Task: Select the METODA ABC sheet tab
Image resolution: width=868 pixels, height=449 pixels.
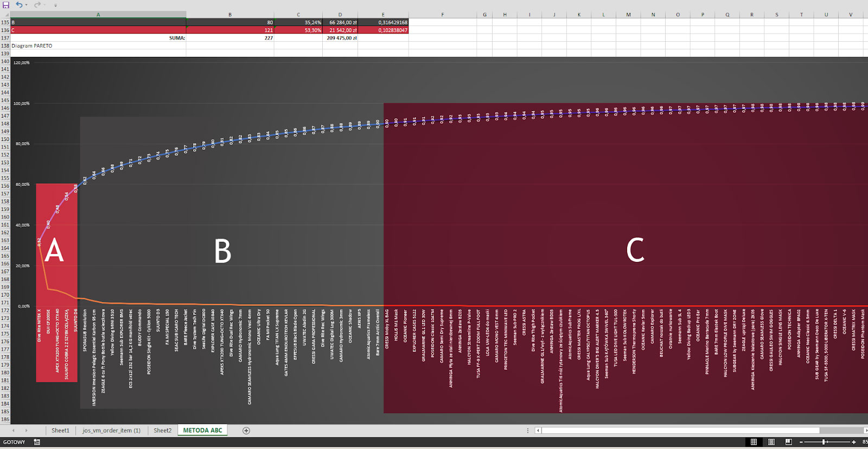Action: click(203, 431)
